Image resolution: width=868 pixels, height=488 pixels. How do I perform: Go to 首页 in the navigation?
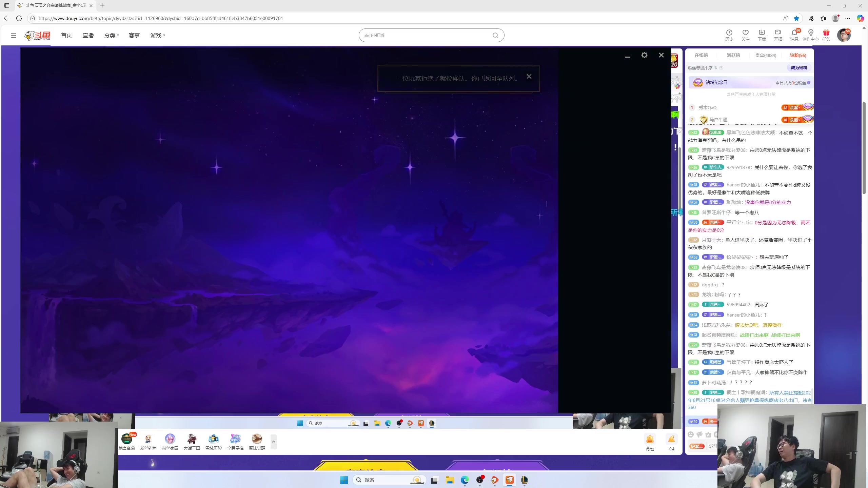66,35
